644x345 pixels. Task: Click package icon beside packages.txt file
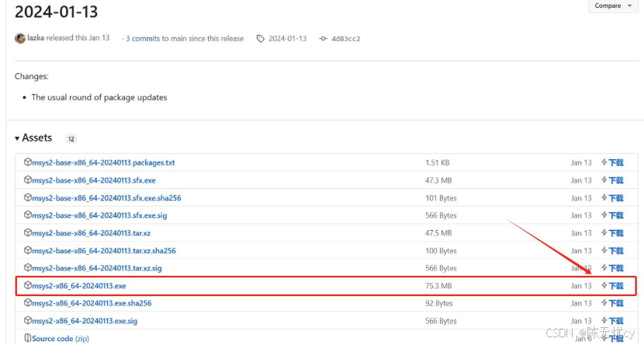point(27,162)
